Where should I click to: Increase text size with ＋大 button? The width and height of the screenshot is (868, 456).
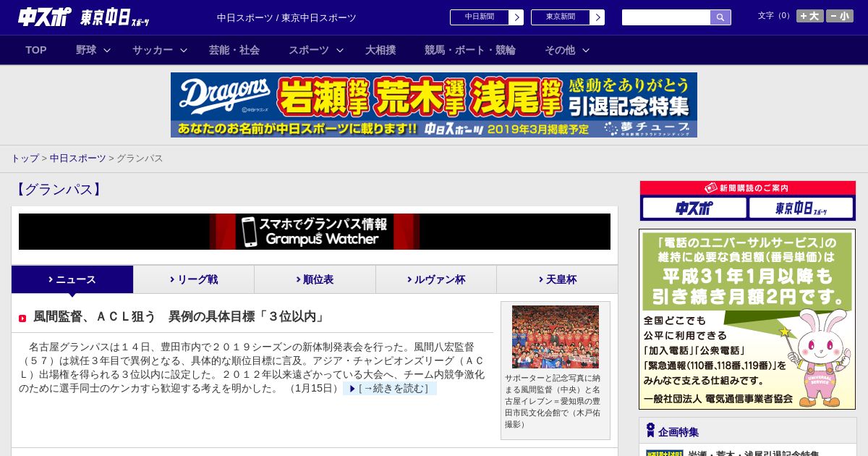pyautogui.click(x=809, y=16)
